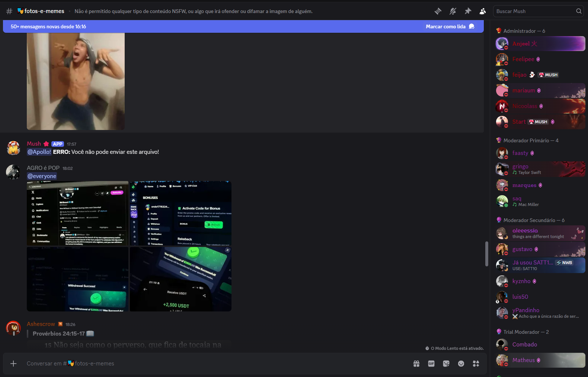Click Moderador Primário — 4 role header
Viewport: 588px width, 377px height.
[x=531, y=140]
